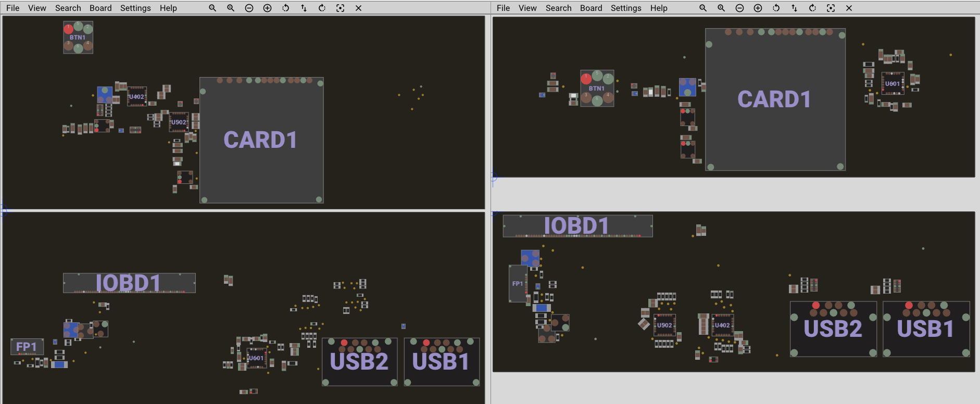Click first magnifier search icon in right window
Viewport: 980px width, 404px height.
[703, 8]
